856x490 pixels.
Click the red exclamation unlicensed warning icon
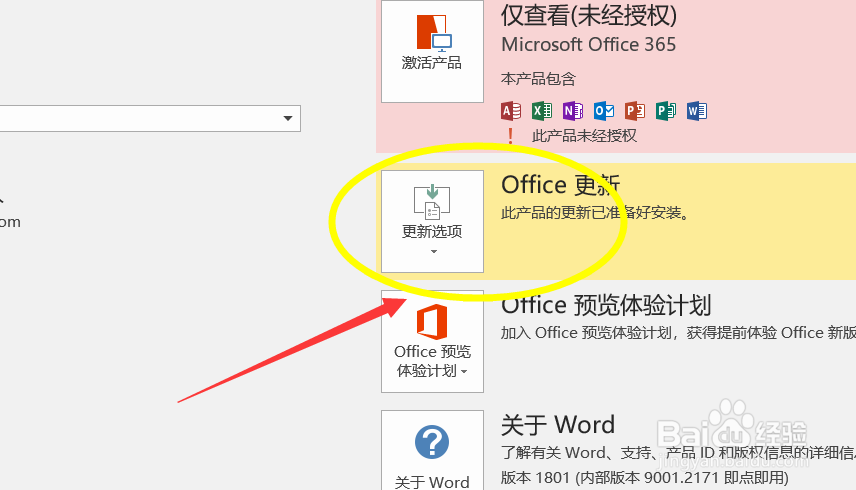click(510, 135)
